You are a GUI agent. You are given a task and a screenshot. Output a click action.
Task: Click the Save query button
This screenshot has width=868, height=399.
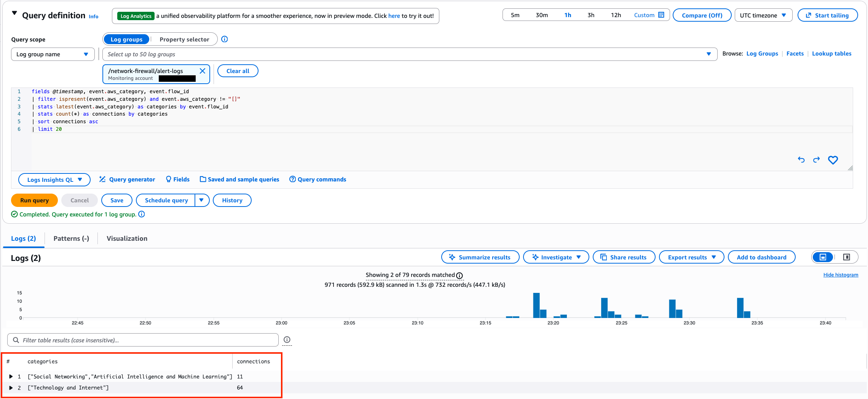pyautogui.click(x=116, y=200)
